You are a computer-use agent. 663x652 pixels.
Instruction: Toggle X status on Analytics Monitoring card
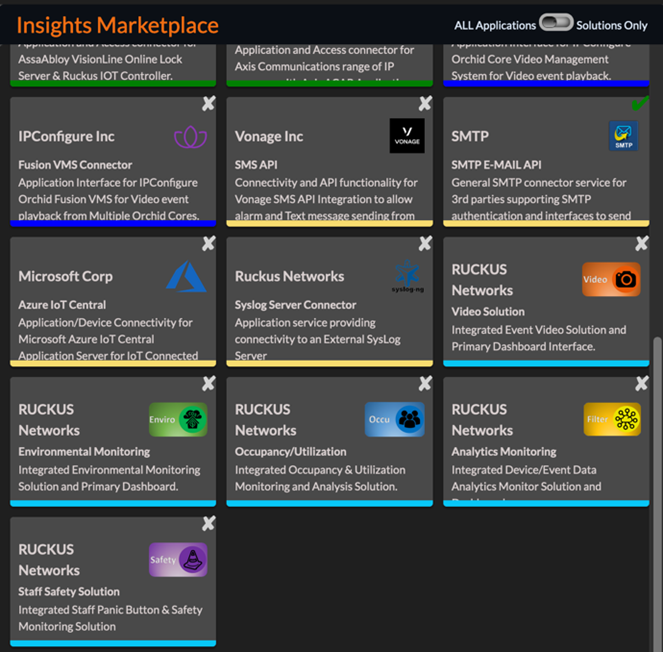click(x=642, y=383)
